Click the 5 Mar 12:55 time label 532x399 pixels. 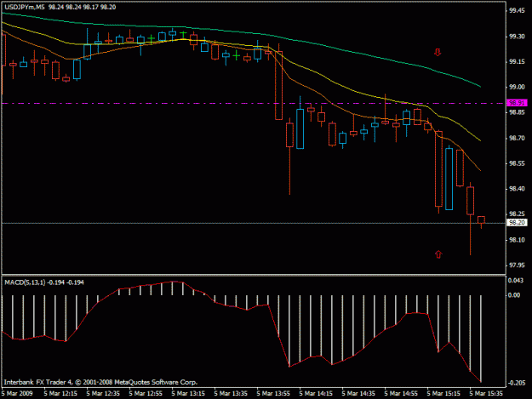146,393
